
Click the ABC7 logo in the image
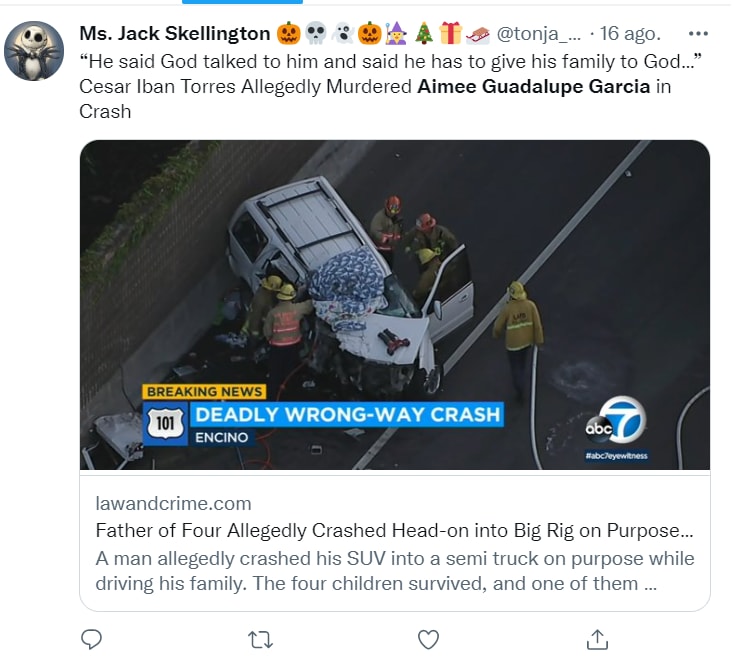pyautogui.click(x=616, y=422)
